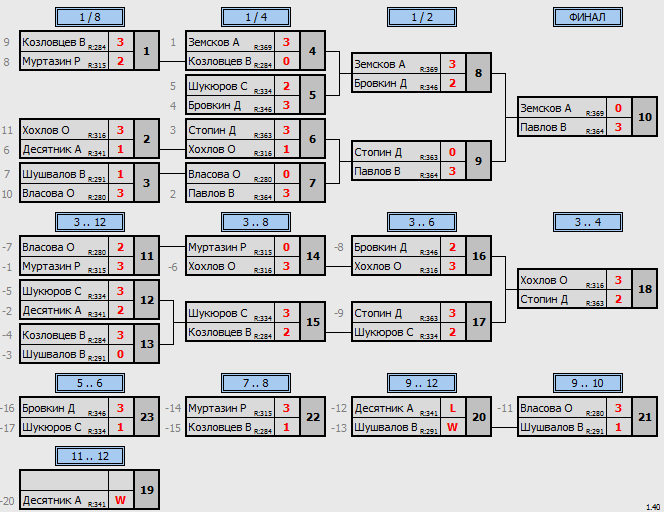Click the 1/8 round header
Screen dimensions: 664x512
click(x=90, y=17)
